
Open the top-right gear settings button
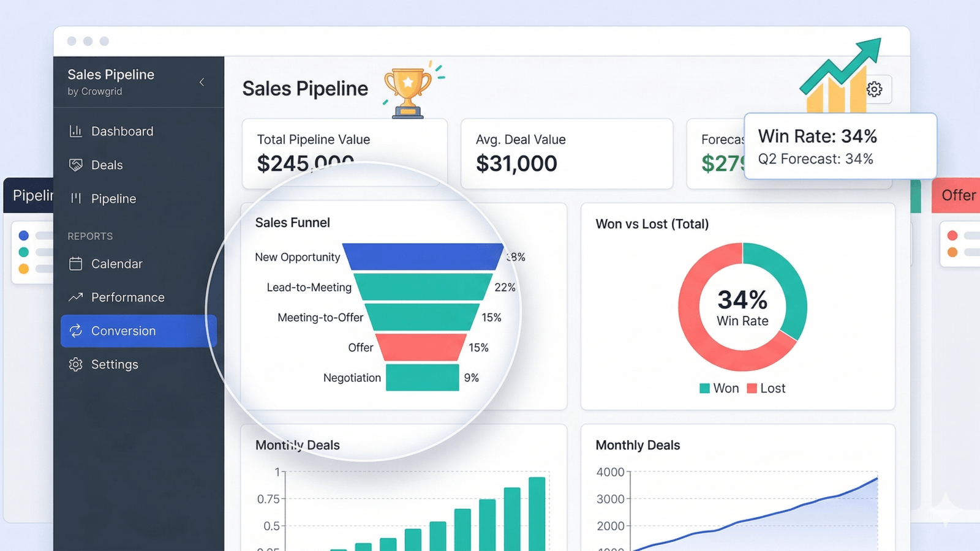[x=875, y=89]
